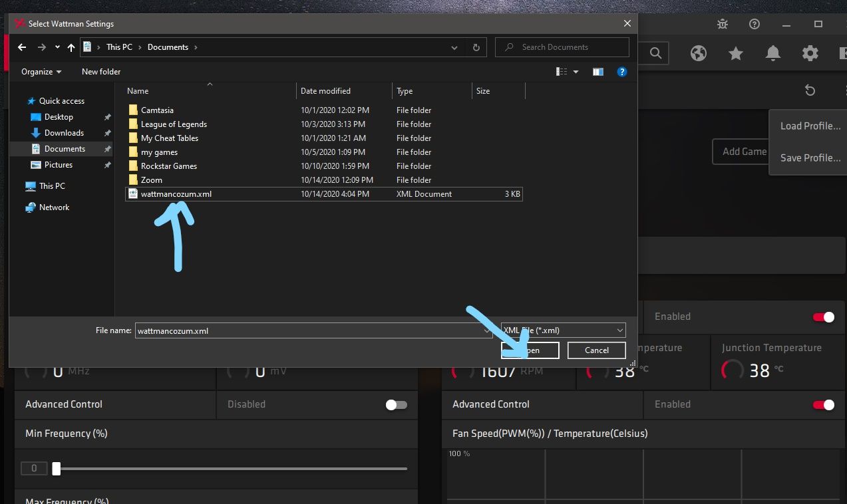This screenshot has height=504, width=847.
Task: Click Cancel in the file dialog
Action: point(597,350)
